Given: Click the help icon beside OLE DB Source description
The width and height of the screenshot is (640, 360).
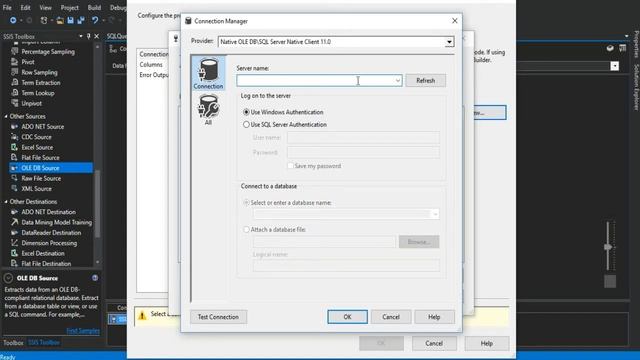Looking at the screenshot, I should pos(95,278).
